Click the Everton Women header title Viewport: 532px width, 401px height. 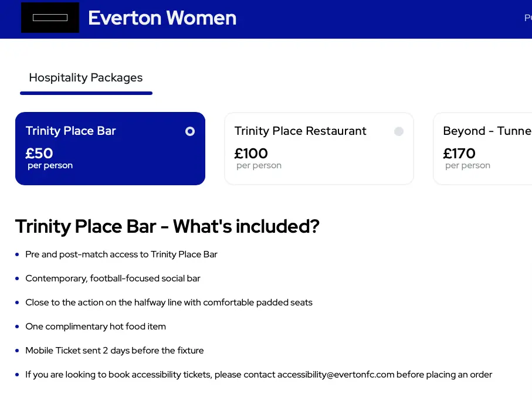162,18
